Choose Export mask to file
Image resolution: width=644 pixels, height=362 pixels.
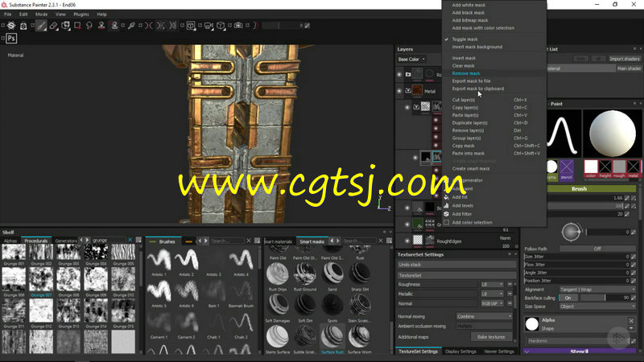point(471,81)
